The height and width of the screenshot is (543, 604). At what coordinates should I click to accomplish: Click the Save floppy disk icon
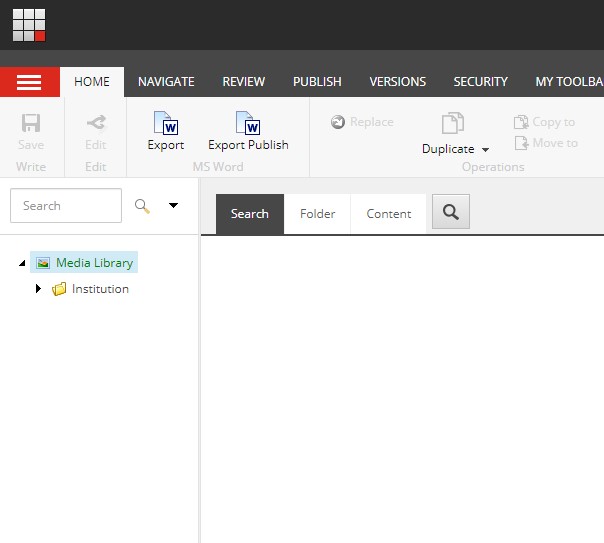click(31, 123)
